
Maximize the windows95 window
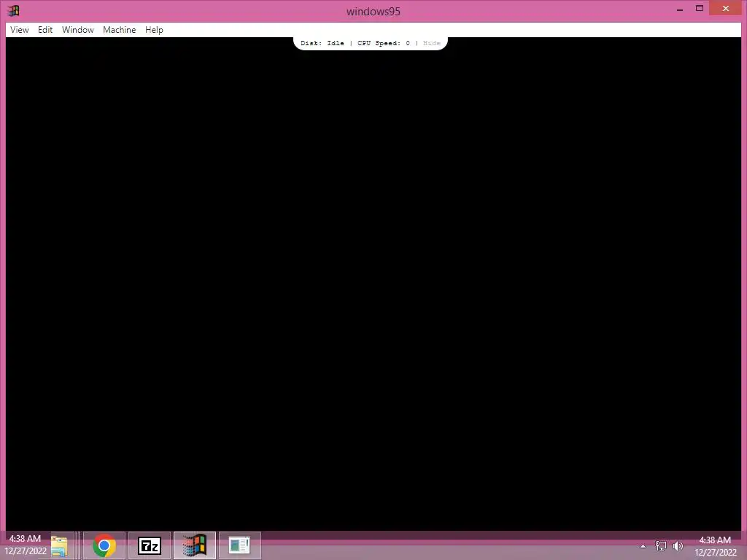pyautogui.click(x=700, y=9)
